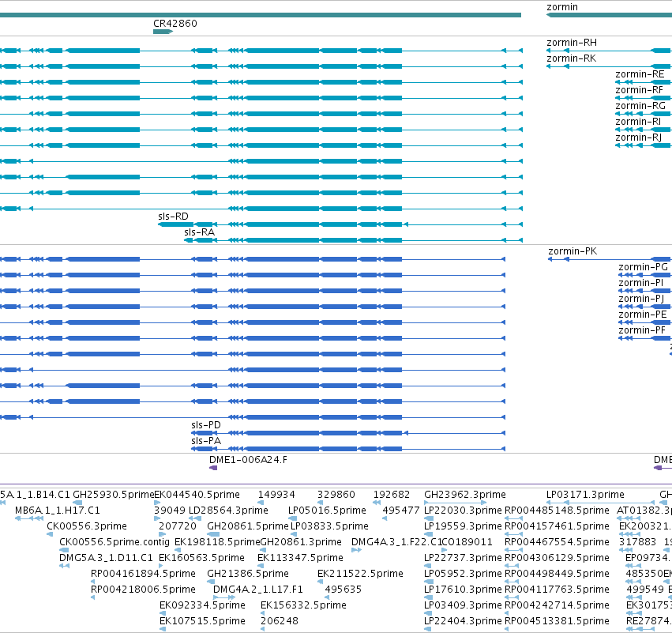The height and width of the screenshot is (633, 672).
Task: Click the GH23962.3prime EST feature line
Action: pos(455,503)
